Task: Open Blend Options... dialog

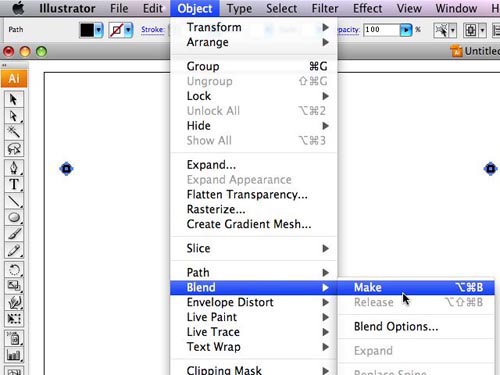Action: pos(416,327)
